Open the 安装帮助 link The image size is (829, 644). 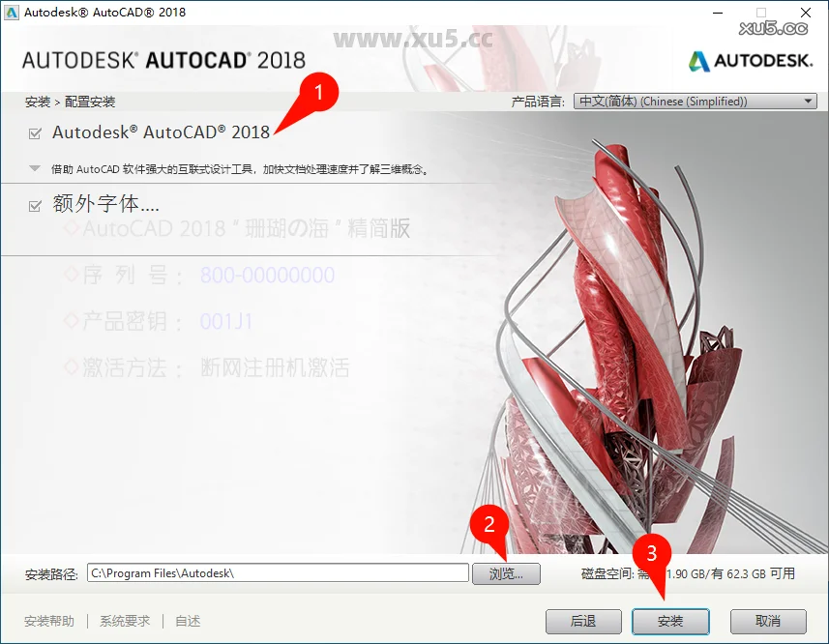coord(49,621)
